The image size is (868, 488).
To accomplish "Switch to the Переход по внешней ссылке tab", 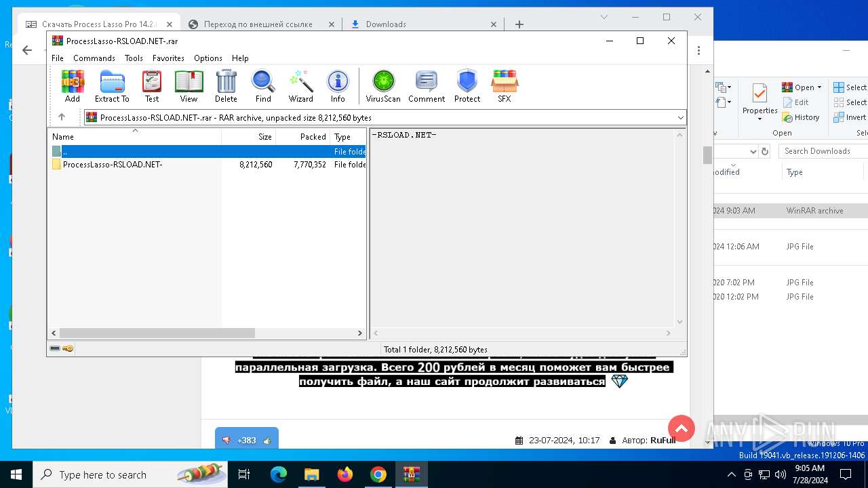I will tap(261, 24).
